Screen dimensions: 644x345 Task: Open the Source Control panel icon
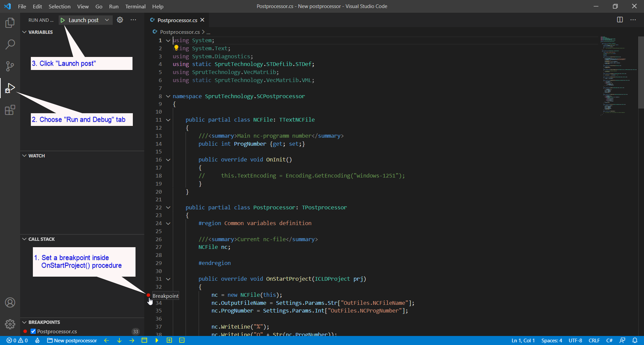pos(10,66)
